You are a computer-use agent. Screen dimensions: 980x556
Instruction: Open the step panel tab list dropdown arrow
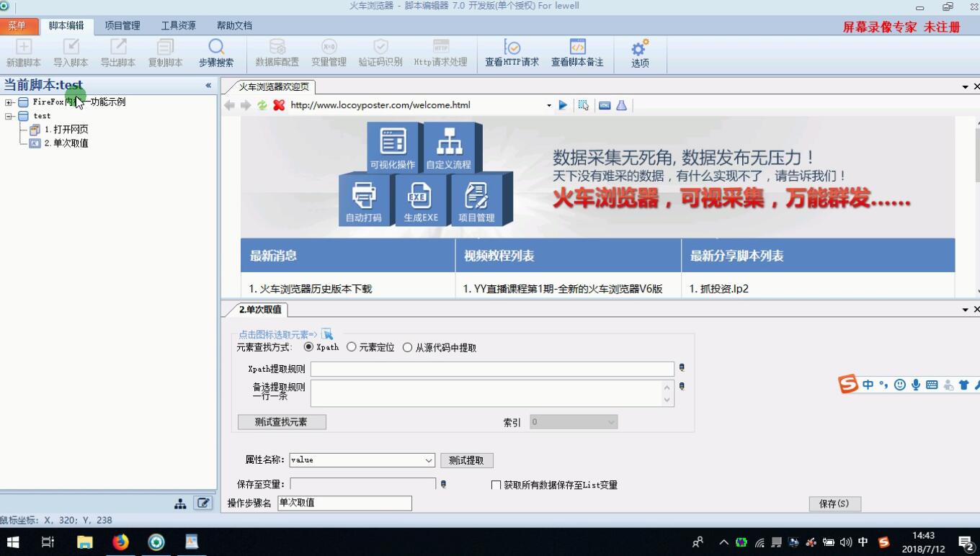[966, 310]
